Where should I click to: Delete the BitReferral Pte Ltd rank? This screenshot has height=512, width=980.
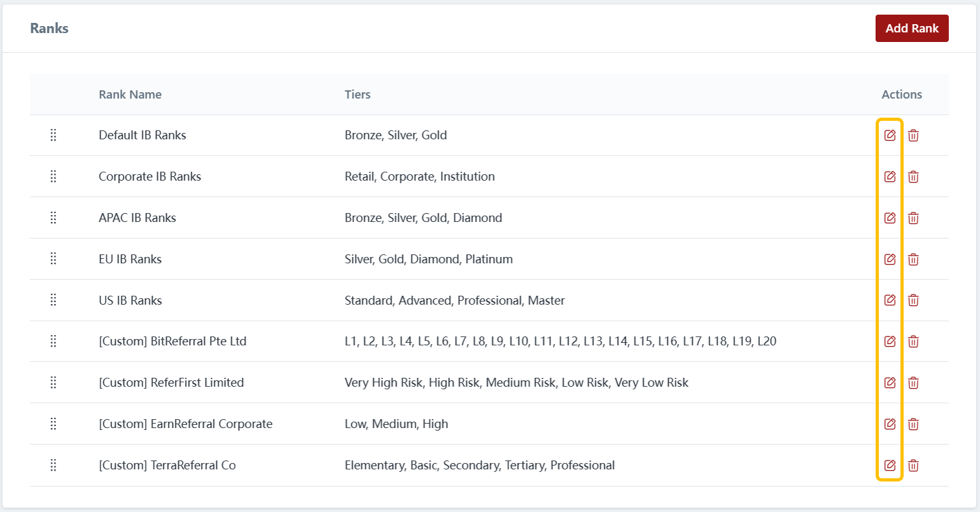pyautogui.click(x=913, y=342)
